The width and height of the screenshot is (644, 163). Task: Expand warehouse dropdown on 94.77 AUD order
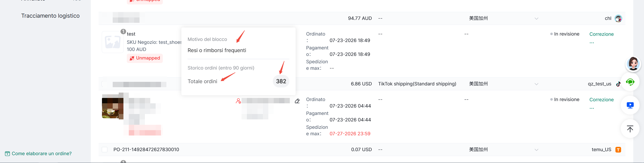[x=536, y=19]
